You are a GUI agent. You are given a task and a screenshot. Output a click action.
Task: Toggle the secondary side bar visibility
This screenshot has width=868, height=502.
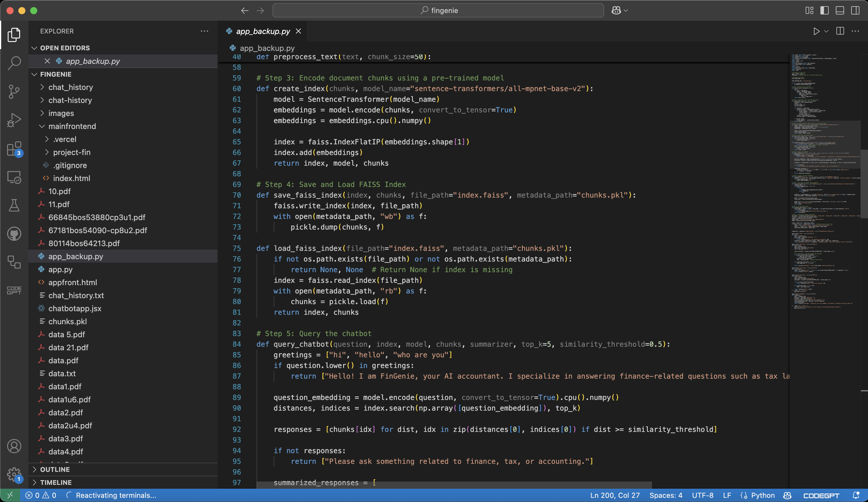(855, 10)
